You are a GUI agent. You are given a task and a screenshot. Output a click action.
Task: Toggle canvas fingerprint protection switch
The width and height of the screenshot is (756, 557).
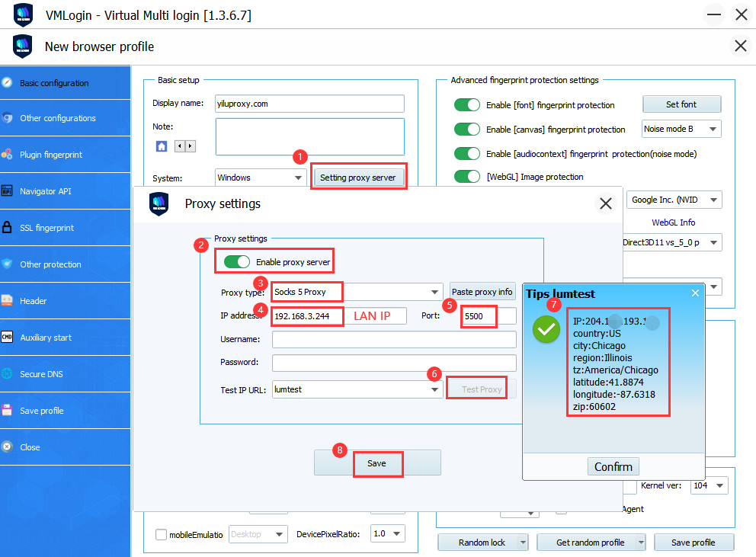[466, 130]
